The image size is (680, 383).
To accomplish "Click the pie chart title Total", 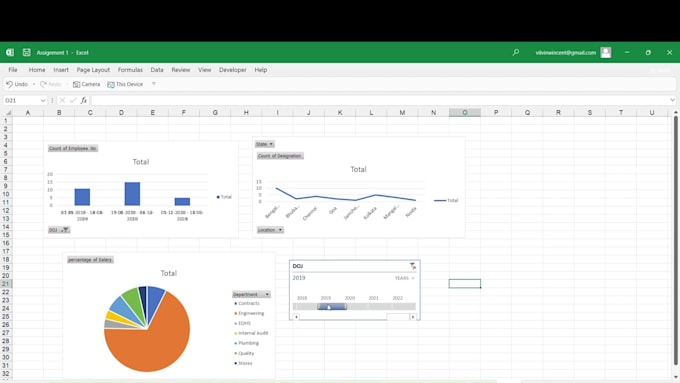I will [x=169, y=273].
